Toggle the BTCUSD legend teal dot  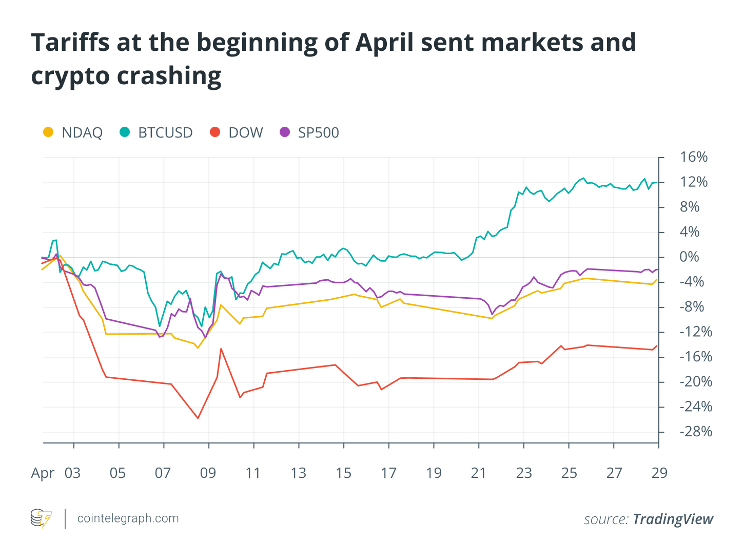125,132
